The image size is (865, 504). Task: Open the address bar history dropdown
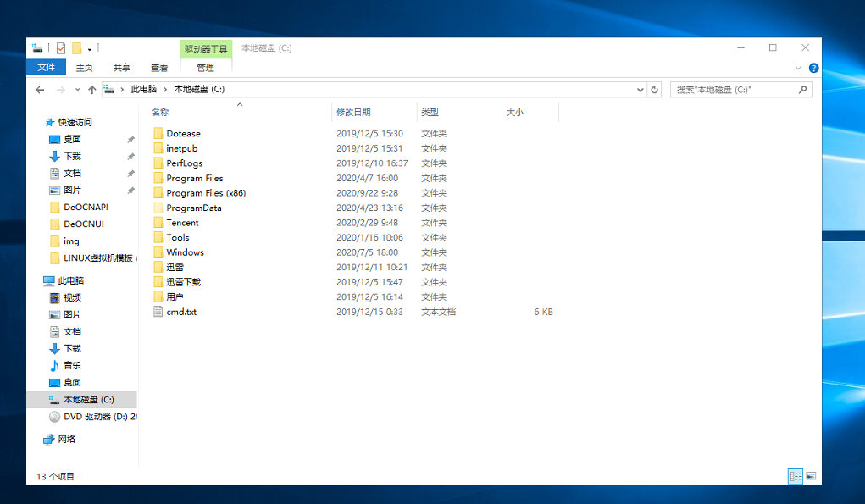(x=640, y=90)
